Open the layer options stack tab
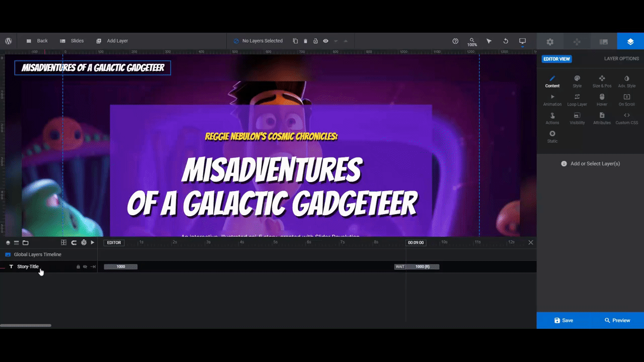 coord(630,42)
